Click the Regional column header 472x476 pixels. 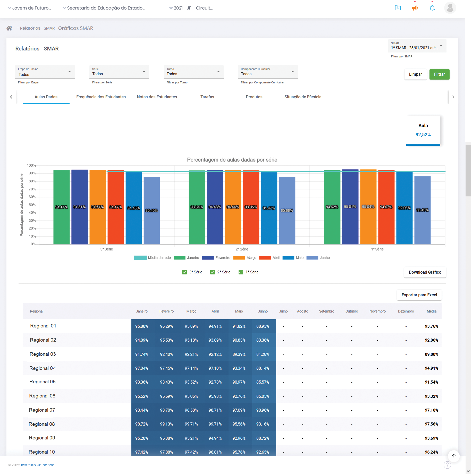(x=37, y=311)
